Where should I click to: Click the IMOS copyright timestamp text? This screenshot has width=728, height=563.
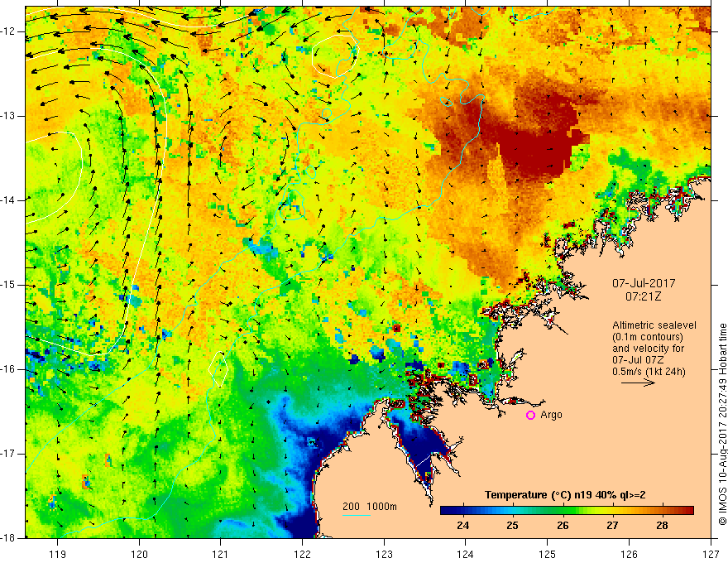click(x=722, y=425)
